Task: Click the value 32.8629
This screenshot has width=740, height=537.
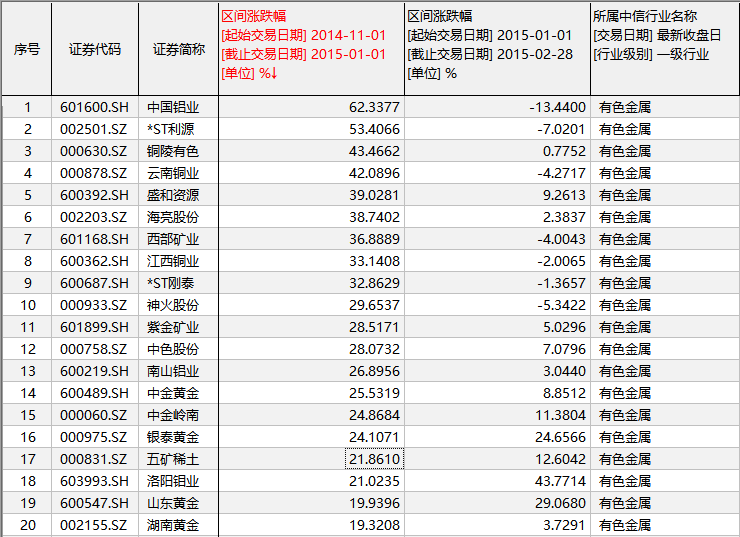Action: (374, 283)
